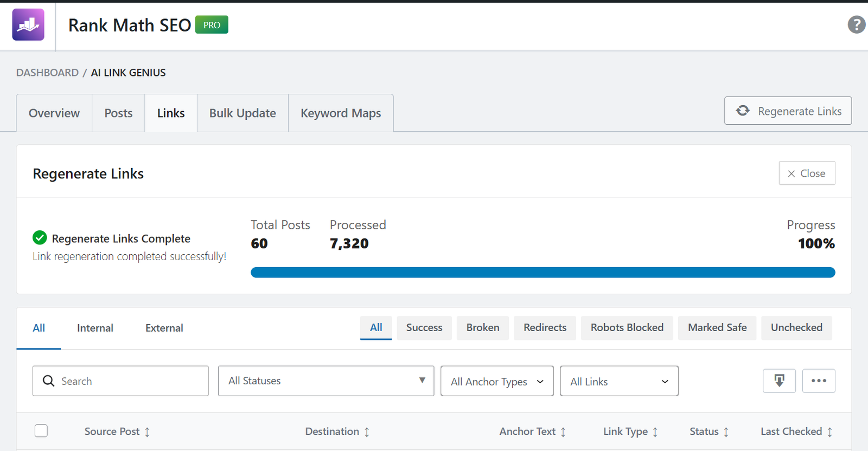
Task: Click the Rank Math logo icon
Action: 28,25
